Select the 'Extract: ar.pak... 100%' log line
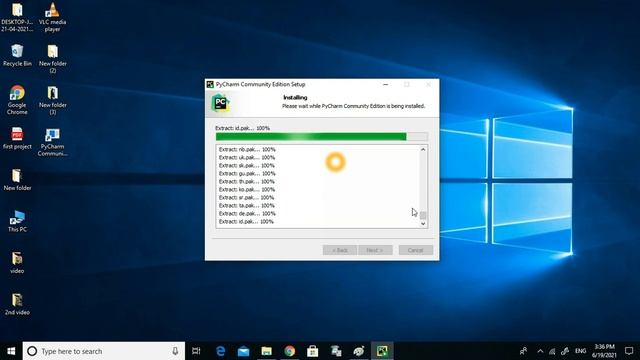Image resolution: width=640 pixels, height=360 pixels. click(x=247, y=198)
